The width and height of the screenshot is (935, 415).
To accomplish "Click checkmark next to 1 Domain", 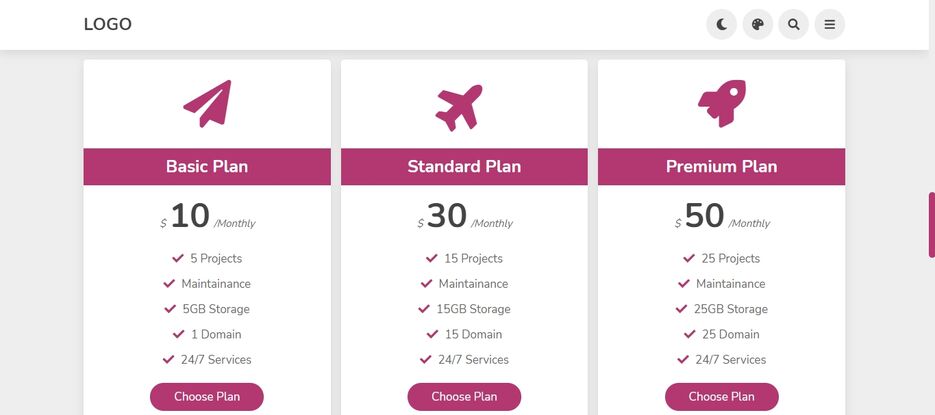I will point(179,334).
